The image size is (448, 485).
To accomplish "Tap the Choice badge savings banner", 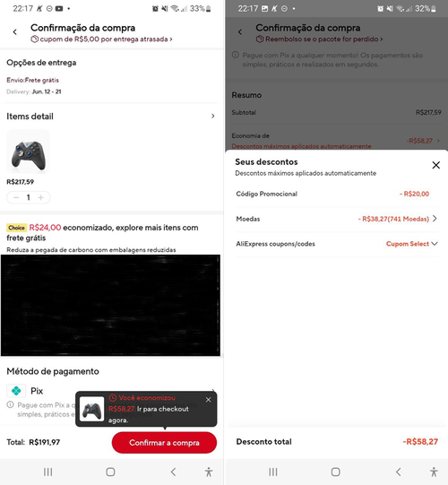I will [102, 232].
